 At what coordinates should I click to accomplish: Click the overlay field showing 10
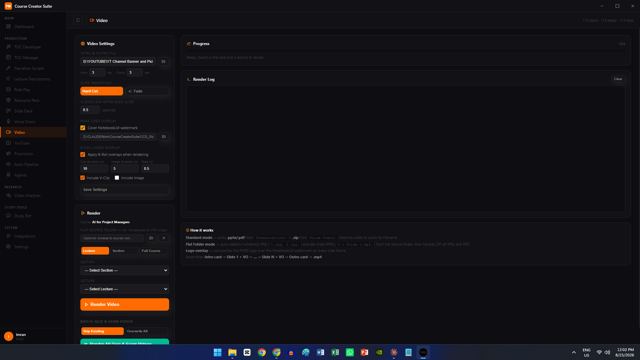94,168
